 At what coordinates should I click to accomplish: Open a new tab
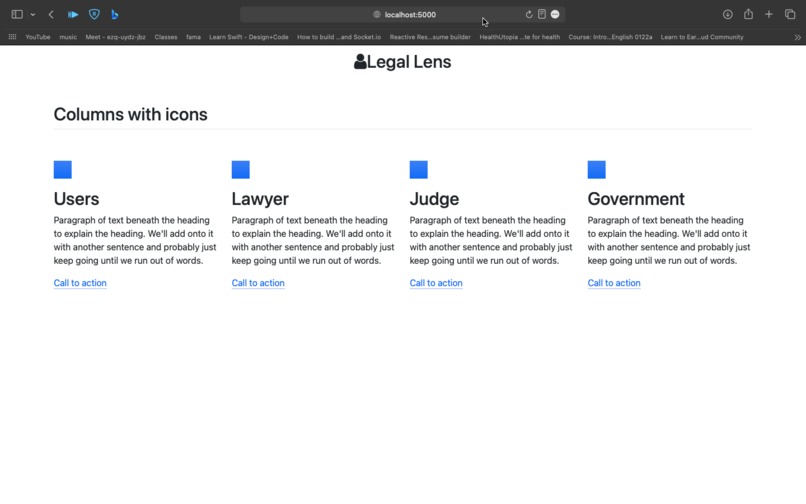pyautogui.click(x=769, y=14)
